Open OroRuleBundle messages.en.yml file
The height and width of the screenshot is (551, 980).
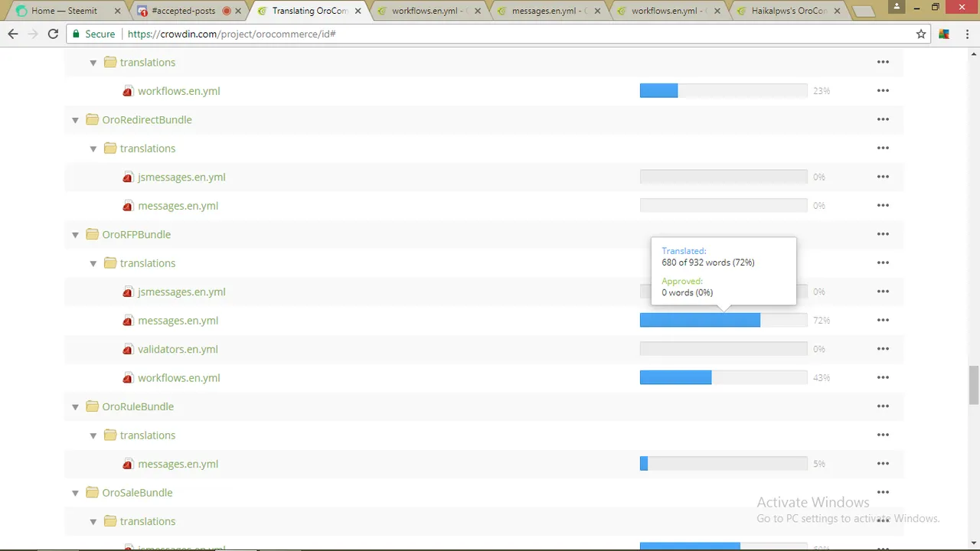[x=178, y=464]
